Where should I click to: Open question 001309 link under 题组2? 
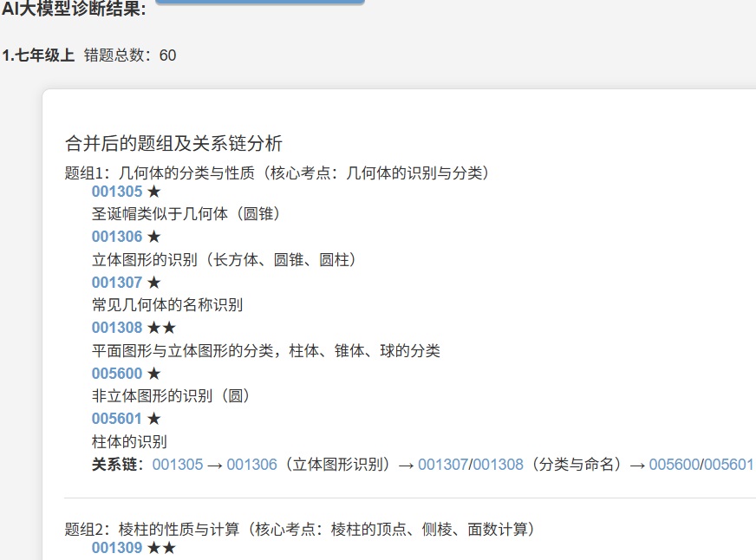(117, 548)
